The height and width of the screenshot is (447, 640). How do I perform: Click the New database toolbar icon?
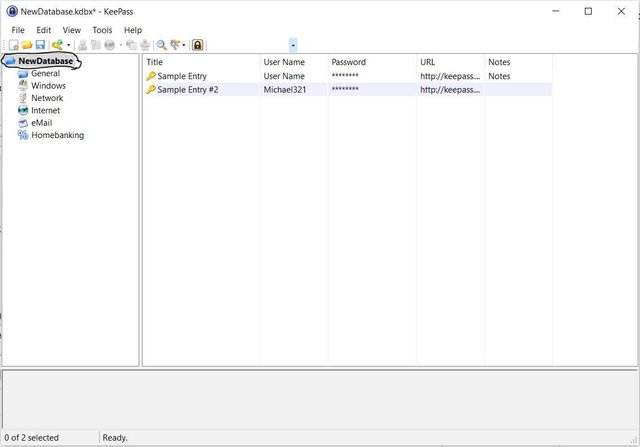point(14,45)
